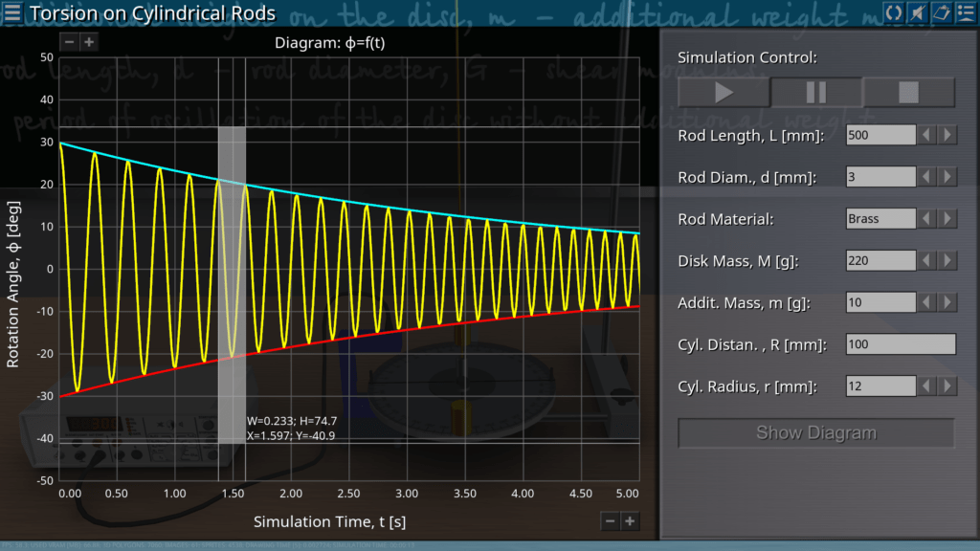Switch Rod Material to next option
Image resolution: width=980 pixels, height=551 pixels.
pyautogui.click(x=947, y=219)
